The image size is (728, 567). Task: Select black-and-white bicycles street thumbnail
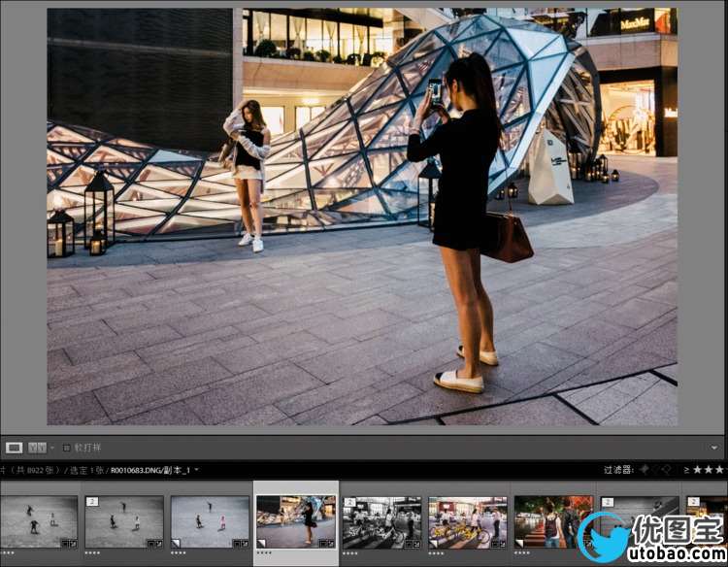tap(381, 522)
